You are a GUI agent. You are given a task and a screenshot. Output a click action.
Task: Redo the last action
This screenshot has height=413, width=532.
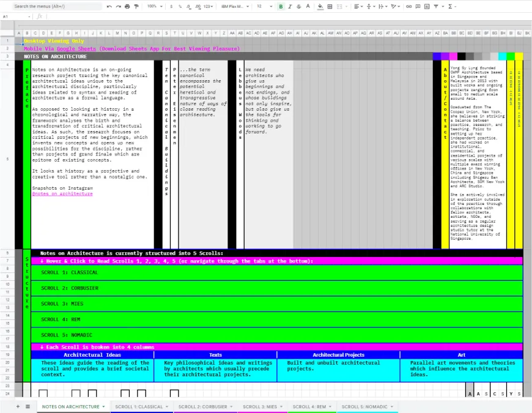tap(119, 7)
